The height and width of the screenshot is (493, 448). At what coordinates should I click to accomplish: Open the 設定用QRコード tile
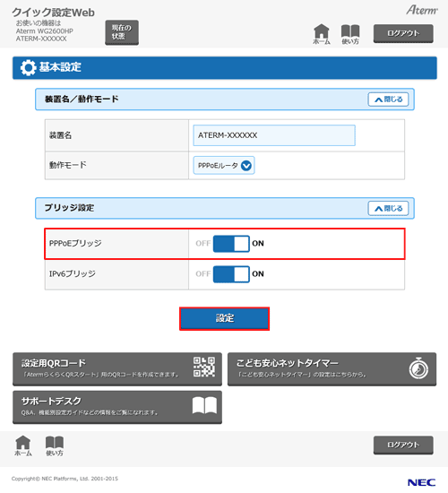pyautogui.click(x=117, y=368)
